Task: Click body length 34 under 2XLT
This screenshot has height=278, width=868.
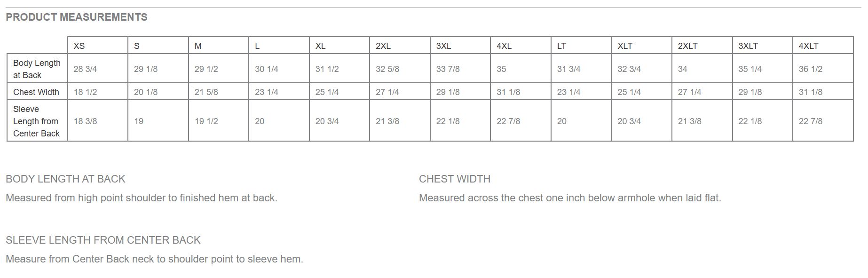Action: point(702,69)
